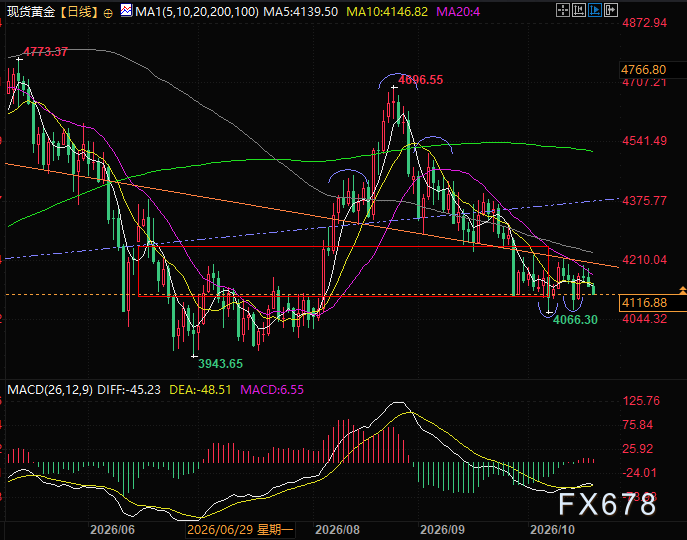Click the 现货黄金 symbol title
This screenshot has width=687, height=540.
tap(31, 12)
